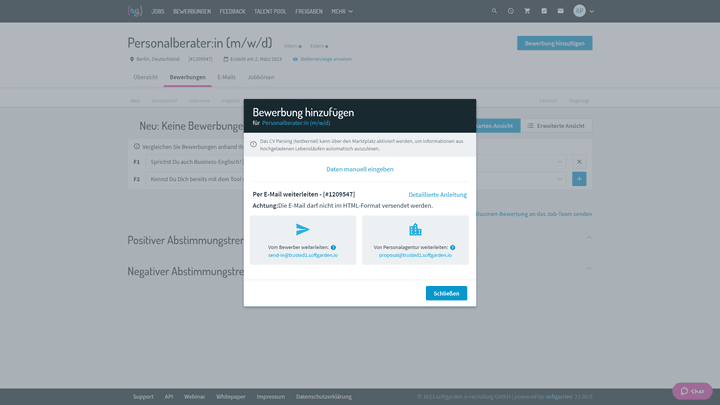Select the Neu pipeline stage
Screen dimensions: 720x405
[x=135, y=101]
